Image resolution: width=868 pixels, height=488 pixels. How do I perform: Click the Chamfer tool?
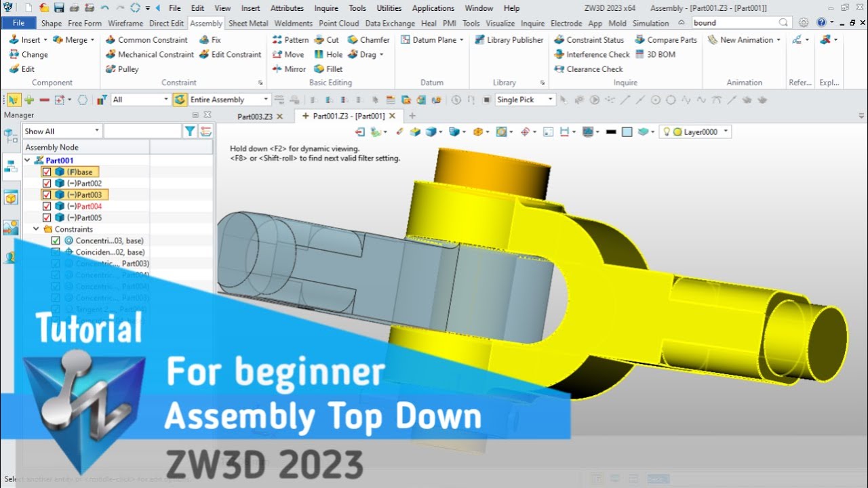(369, 40)
